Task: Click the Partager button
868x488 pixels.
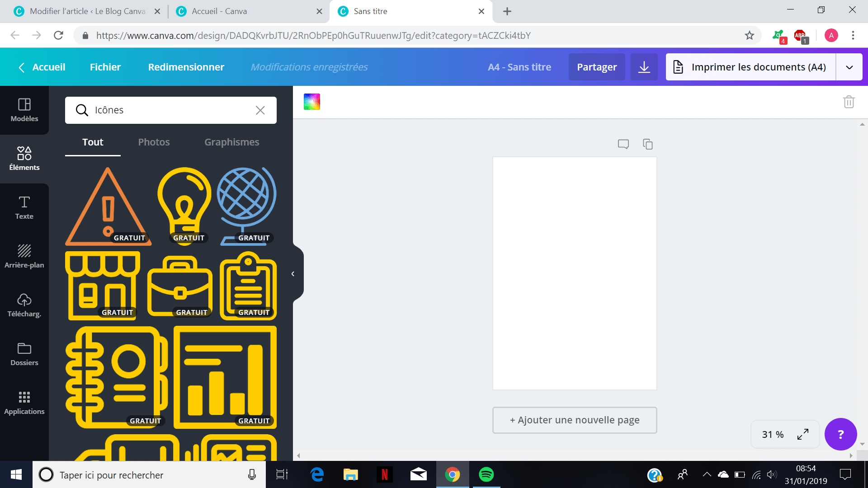Action: (x=596, y=67)
